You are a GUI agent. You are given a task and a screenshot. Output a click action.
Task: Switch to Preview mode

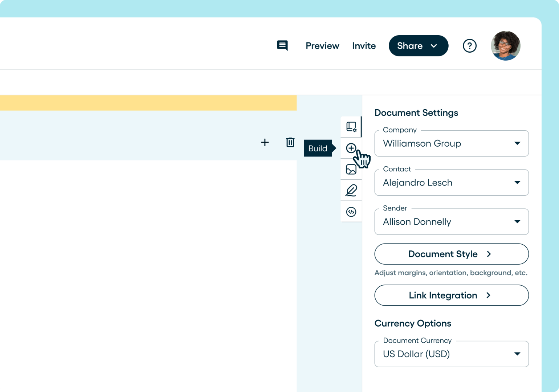pos(322,46)
